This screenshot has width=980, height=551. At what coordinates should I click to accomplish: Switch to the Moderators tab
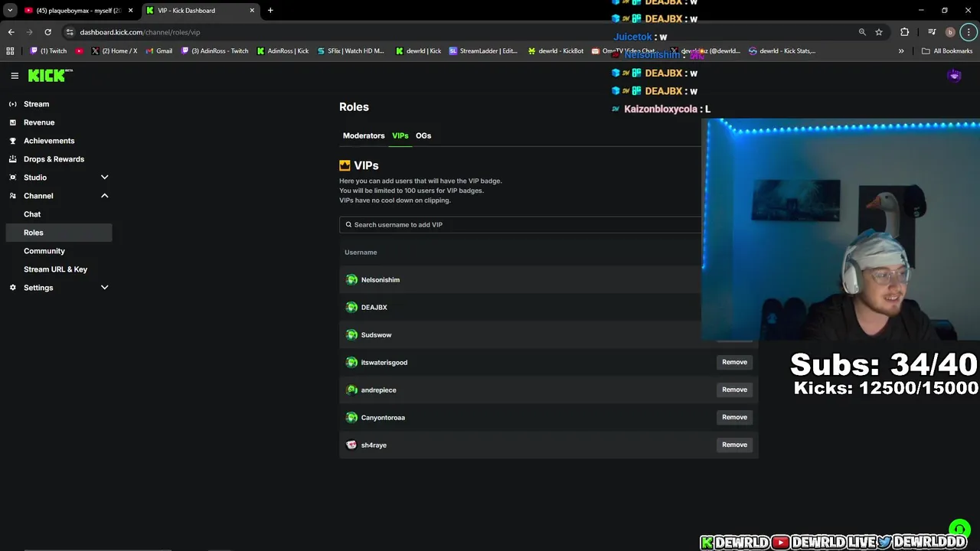point(364,135)
